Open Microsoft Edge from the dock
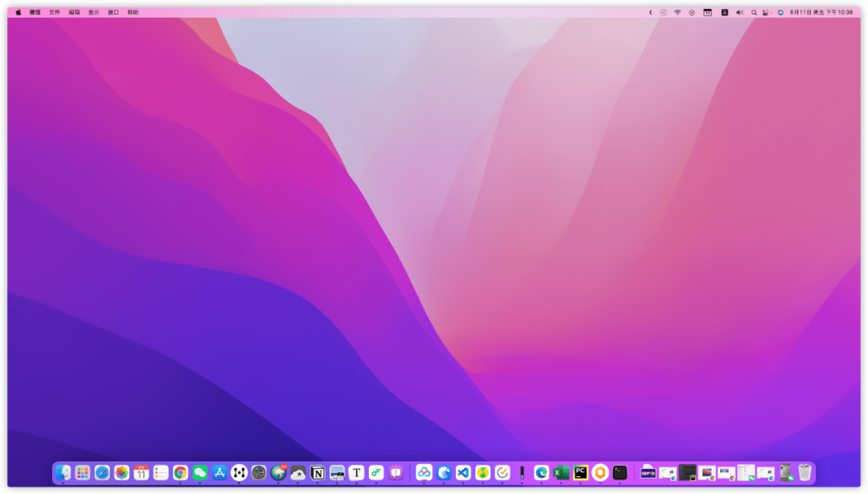The width and height of the screenshot is (868, 494). [542, 472]
